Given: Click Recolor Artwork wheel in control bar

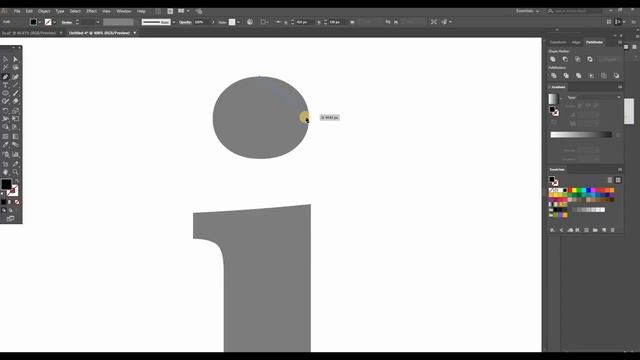Looking at the screenshot, I should click(250, 22).
